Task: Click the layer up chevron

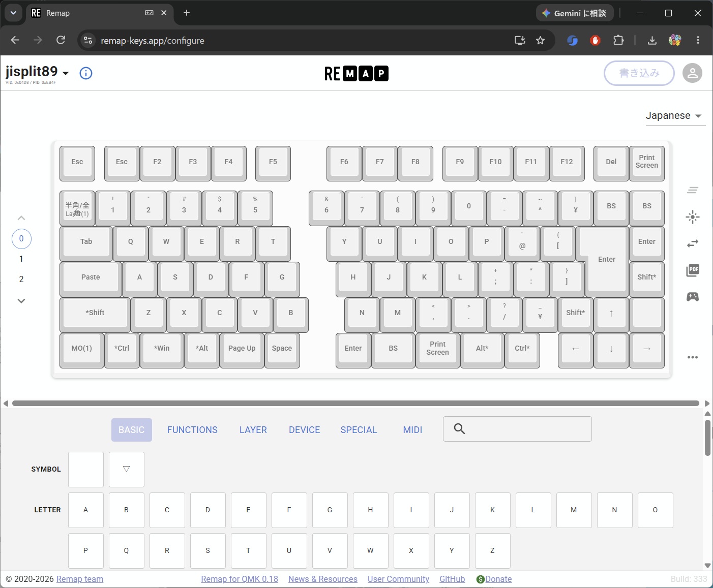Action: click(x=21, y=218)
